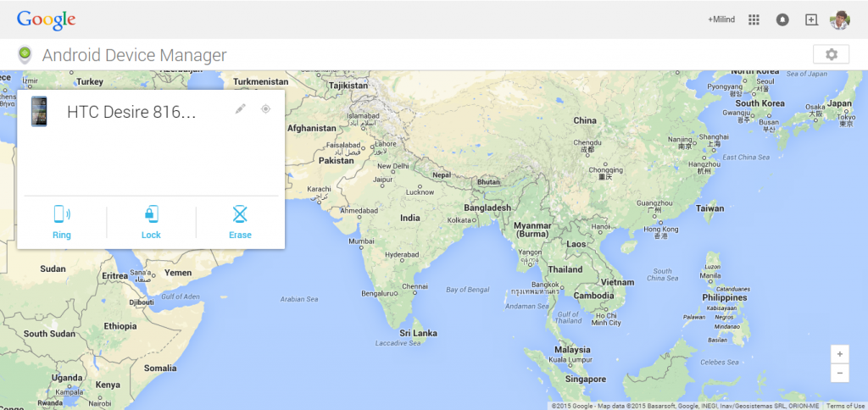
Task: Click the share plus icon
Action: (811, 20)
